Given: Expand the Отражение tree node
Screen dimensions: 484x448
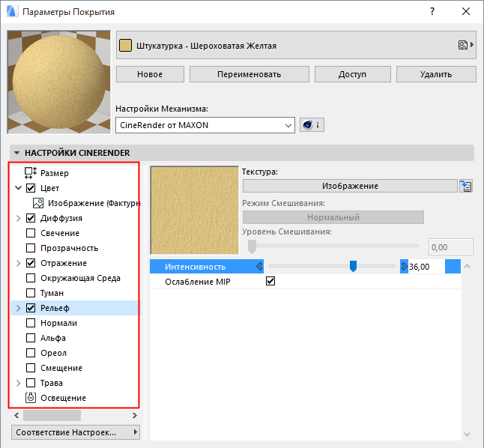Looking at the screenshot, I should tap(18, 263).
